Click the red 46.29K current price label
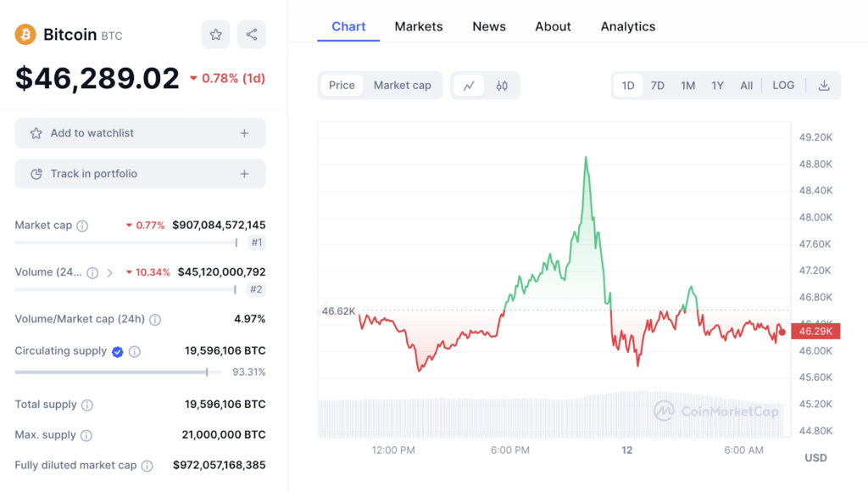This screenshot has height=492, width=868. 814,332
